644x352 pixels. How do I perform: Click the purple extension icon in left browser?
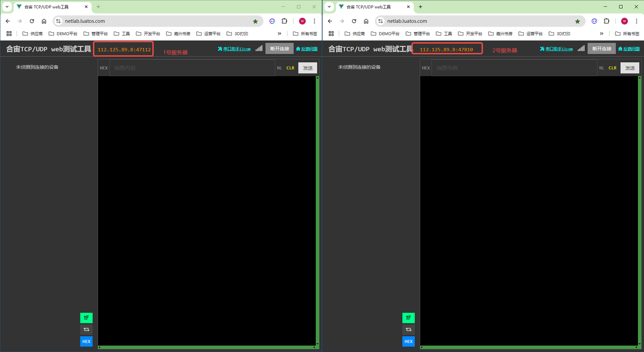pos(272,21)
